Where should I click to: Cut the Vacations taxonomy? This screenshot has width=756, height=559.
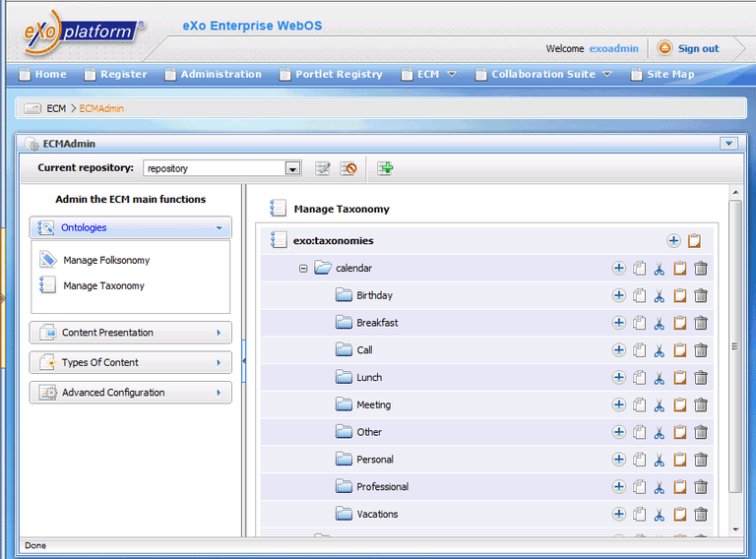pos(660,514)
